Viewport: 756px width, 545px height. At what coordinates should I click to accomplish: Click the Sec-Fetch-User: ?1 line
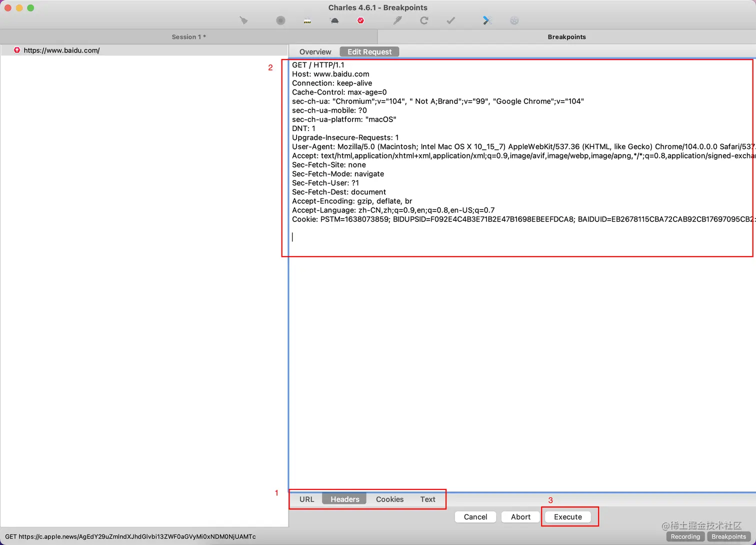pos(325,183)
